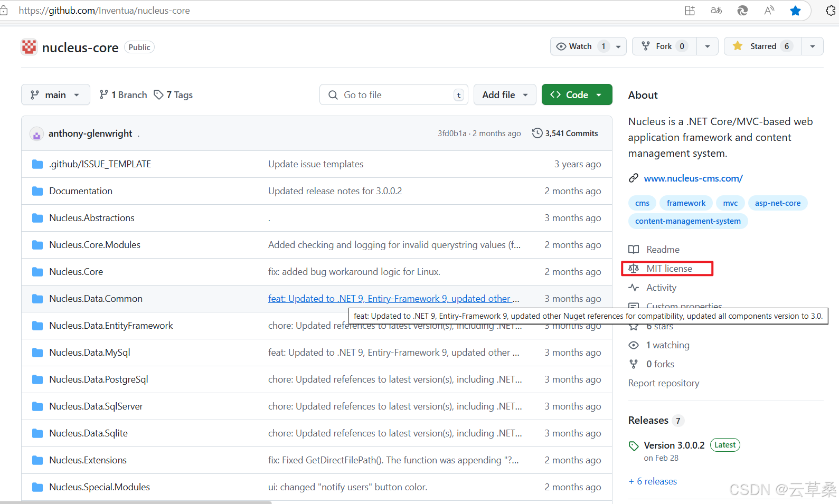Click the pulse icon beside Activity
This screenshot has width=839, height=504.
click(634, 288)
